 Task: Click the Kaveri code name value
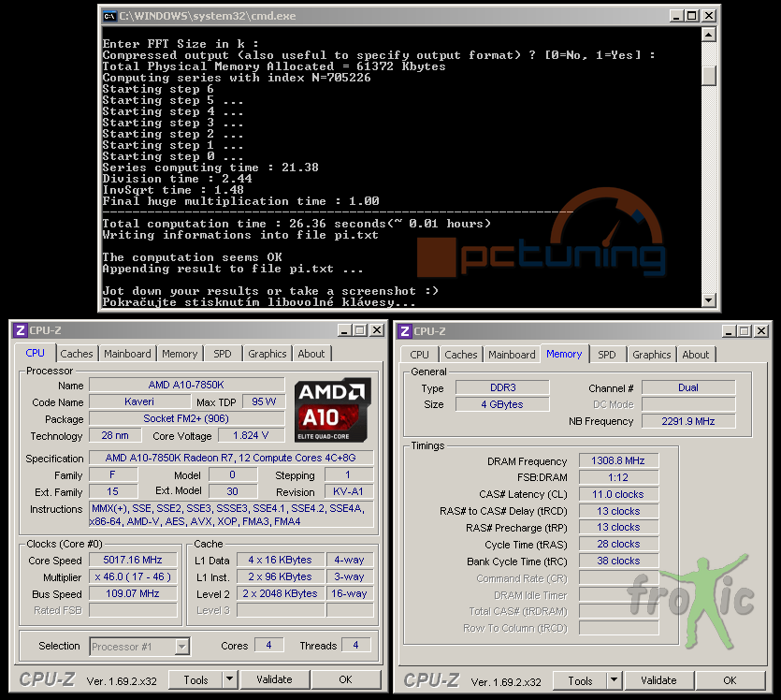click(x=139, y=401)
